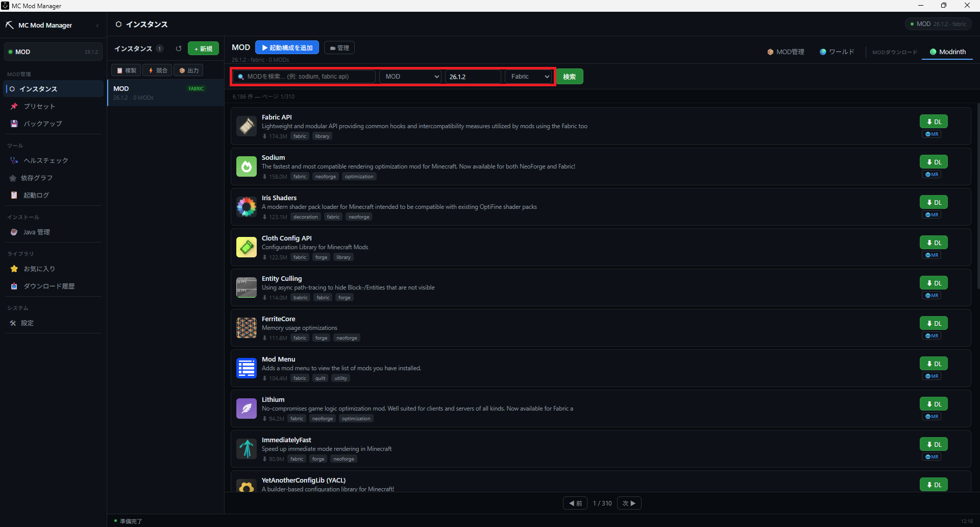Click the MOD 26.1.2 fabric status badge

[938, 24]
